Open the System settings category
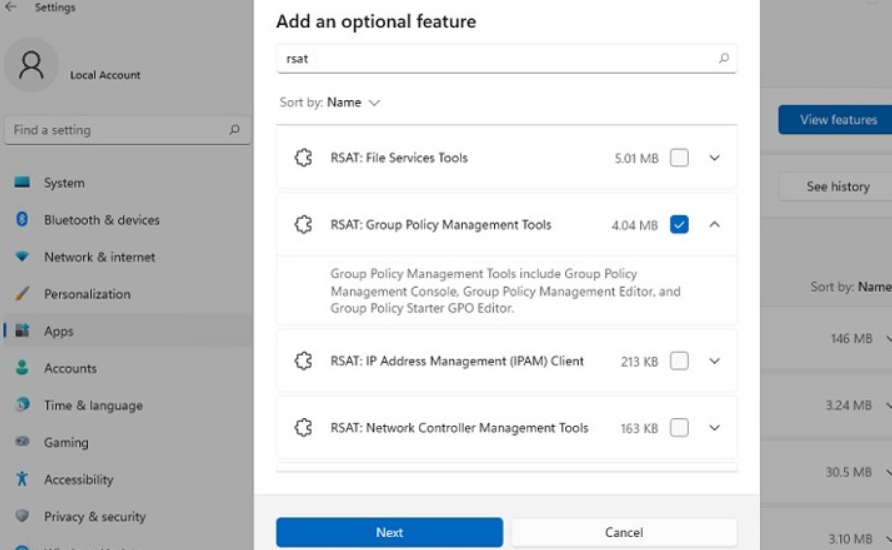 click(64, 183)
